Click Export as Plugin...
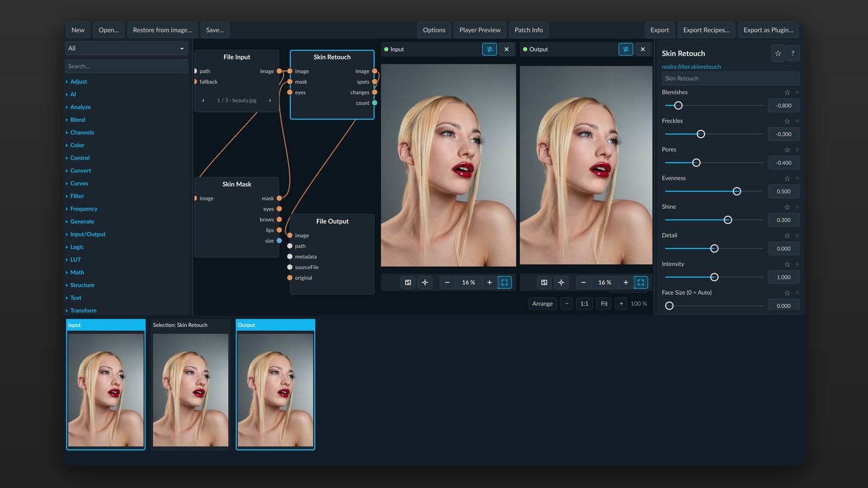Image resolution: width=868 pixels, height=488 pixels. pyautogui.click(x=768, y=30)
